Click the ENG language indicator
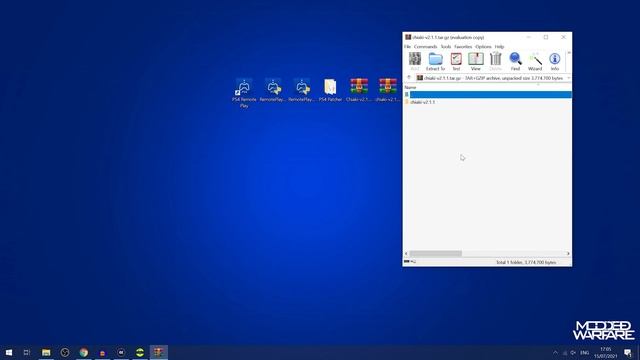Image resolution: width=640 pixels, height=360 pixels. tap(584, 353)
